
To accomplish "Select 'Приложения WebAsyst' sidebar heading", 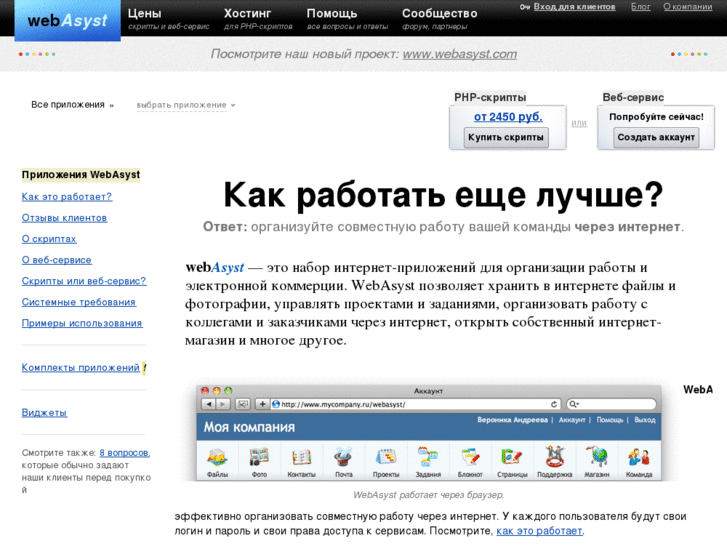I will (x=81, y=175).
